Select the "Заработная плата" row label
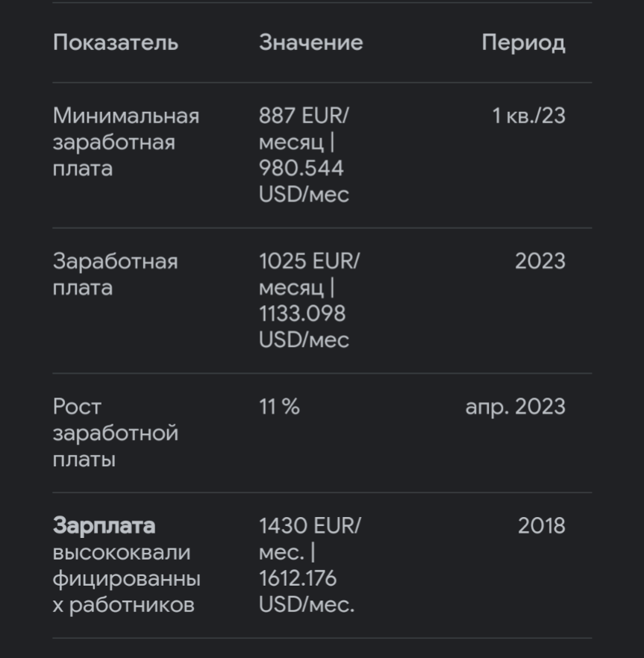This screenshot has width=644, height=658. pos(115,275)
